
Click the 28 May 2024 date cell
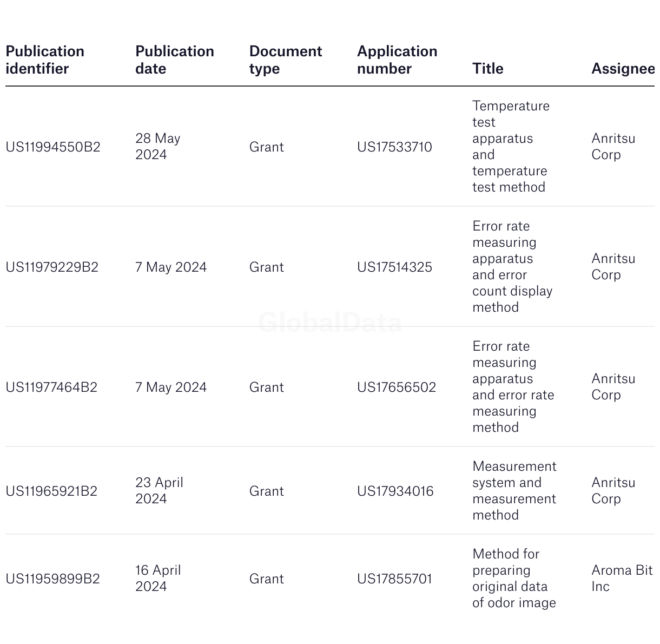158,147
